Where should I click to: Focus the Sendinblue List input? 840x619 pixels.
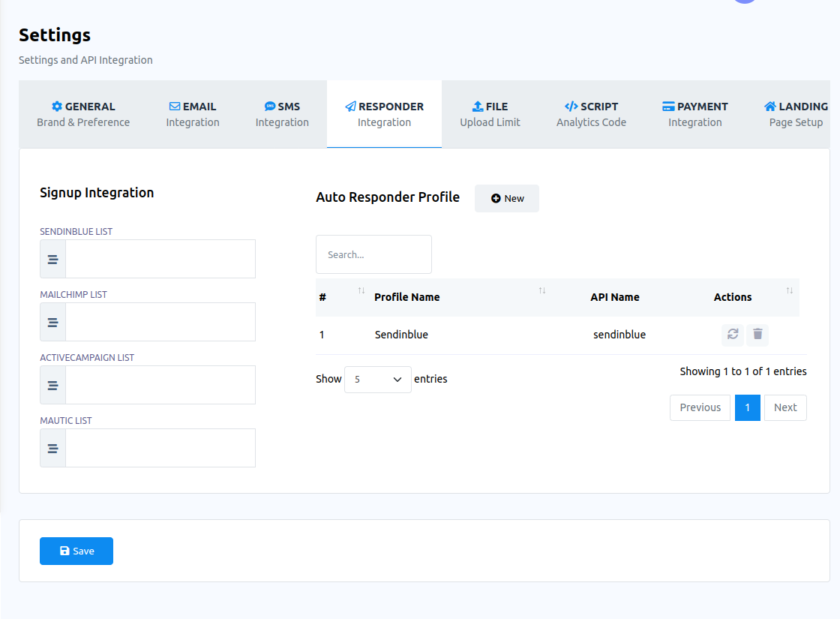(x=160, y=259)
